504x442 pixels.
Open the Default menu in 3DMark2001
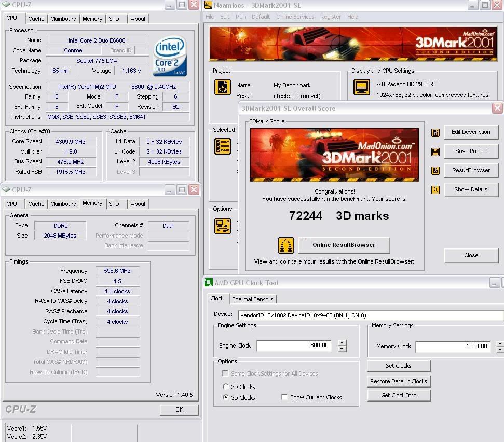coord(261,17)
